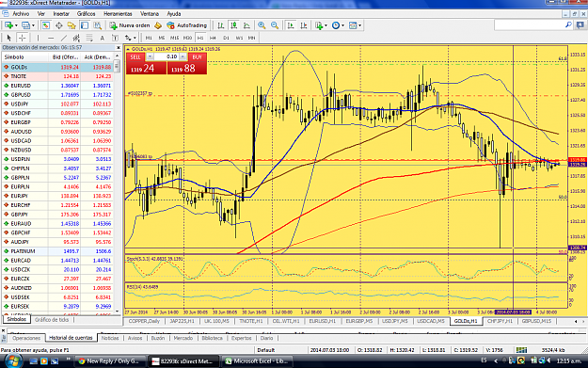Select the equidistant channel tool

(76, 38)
